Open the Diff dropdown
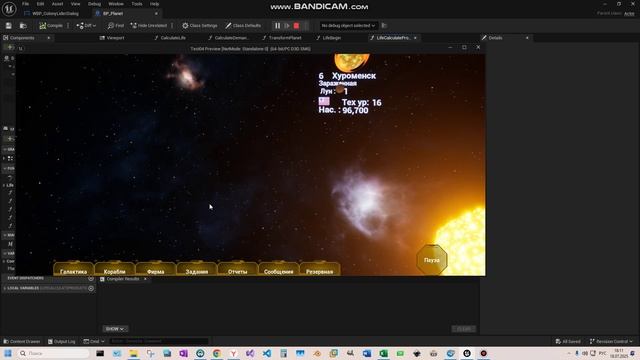The height and width of the screenshot is (360, 640). [x=86, y=26]
